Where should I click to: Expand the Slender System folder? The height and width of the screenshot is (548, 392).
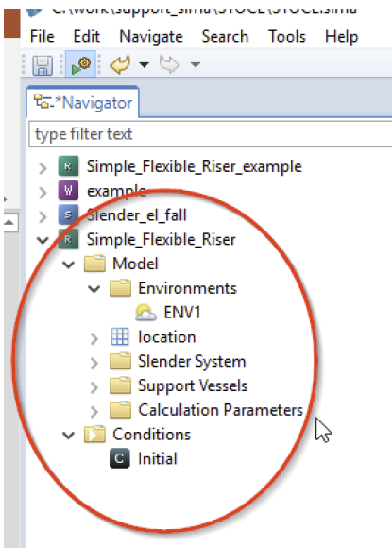pos(94,363)
